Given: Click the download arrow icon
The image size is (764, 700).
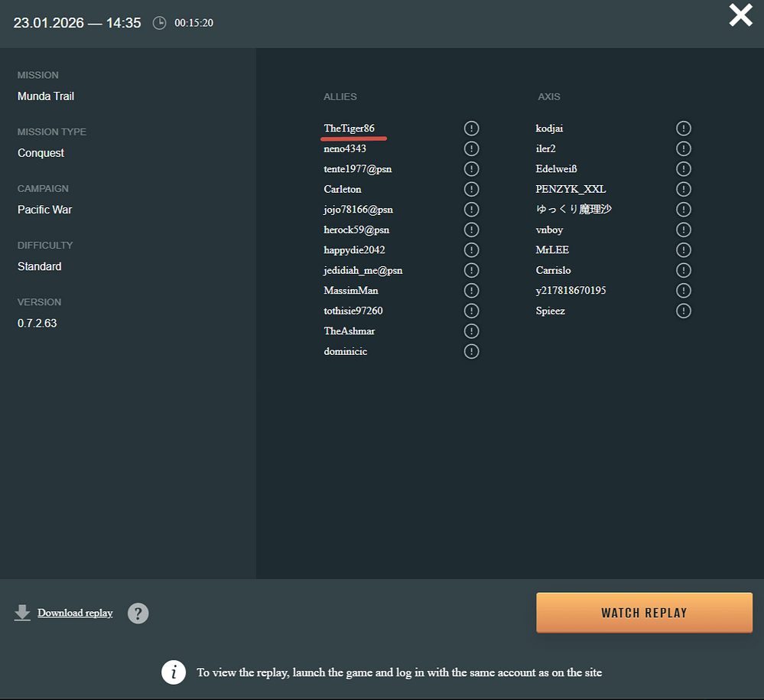Looking at the screenshot, I should click(22, 613).
